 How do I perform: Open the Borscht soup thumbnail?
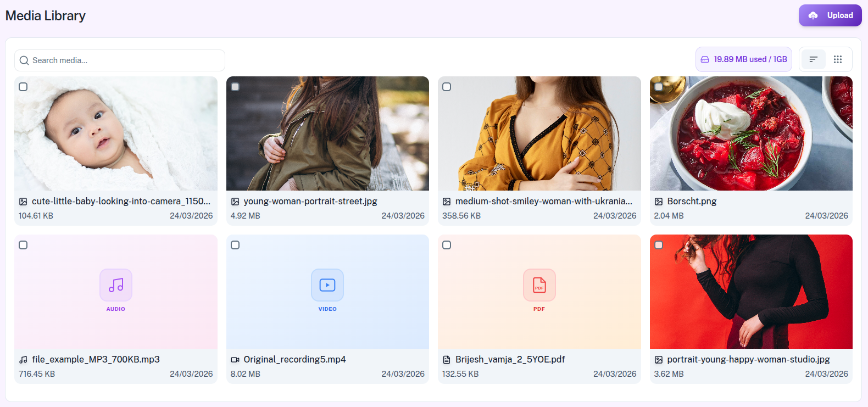tap(751, 133)
